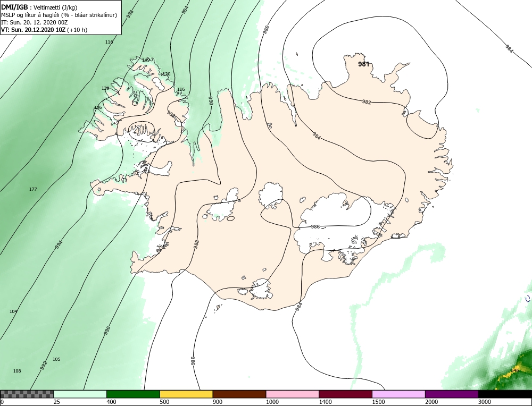The height and width of the screenshot is (406, 532).
Task: Click the CAPE value '104'
Action: click(x=13, y=311)
